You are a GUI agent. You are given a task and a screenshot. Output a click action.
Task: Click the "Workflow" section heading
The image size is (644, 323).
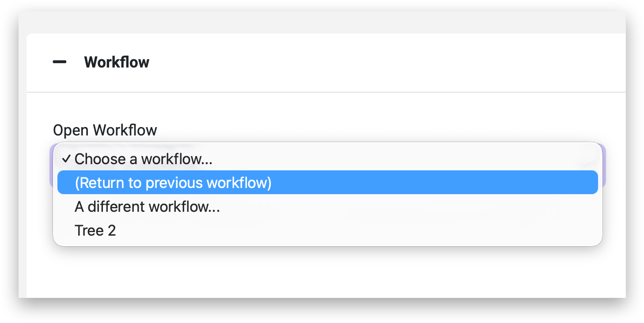click(x=117, y=62)
